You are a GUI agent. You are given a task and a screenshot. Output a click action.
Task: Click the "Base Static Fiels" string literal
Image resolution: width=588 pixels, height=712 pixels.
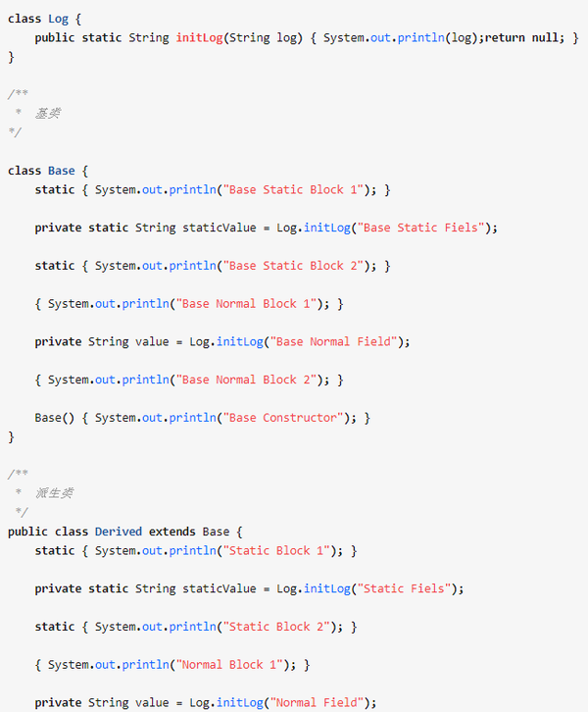[x=423, y=228]
